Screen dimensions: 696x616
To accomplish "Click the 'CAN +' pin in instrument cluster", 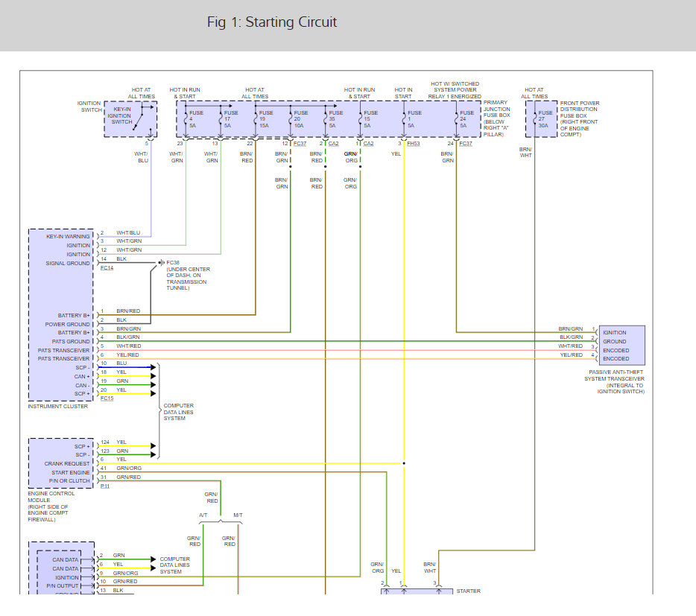I will [x=82, y=376].
